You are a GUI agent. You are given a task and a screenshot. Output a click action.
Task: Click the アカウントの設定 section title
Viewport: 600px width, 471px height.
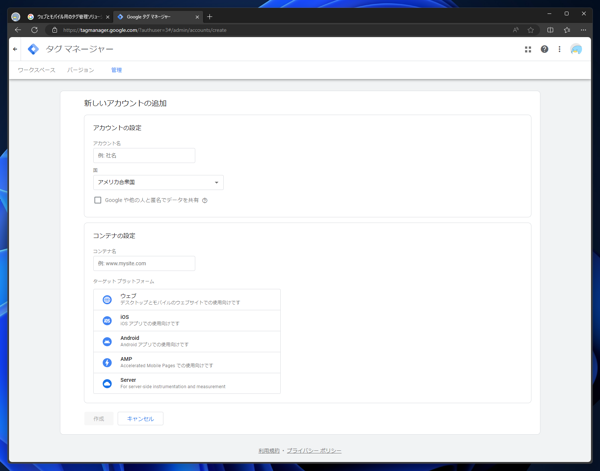pyautogui.click(x=117, y=128)
